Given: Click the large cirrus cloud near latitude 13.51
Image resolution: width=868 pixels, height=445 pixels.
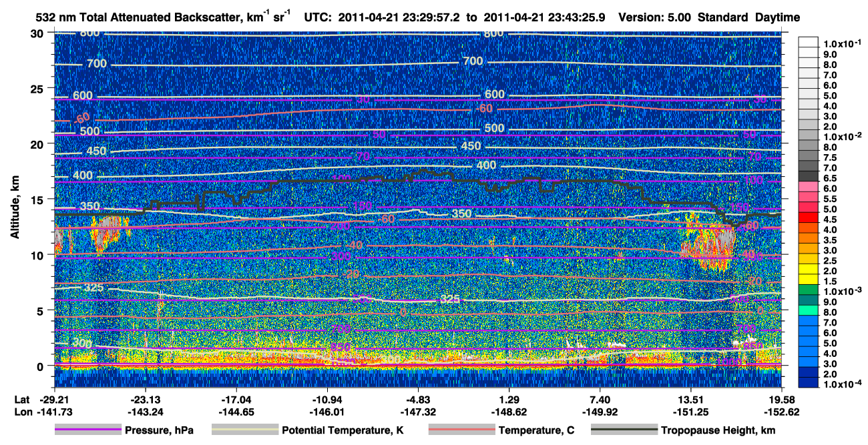Looking at the screenshot, I should (709, 243).
